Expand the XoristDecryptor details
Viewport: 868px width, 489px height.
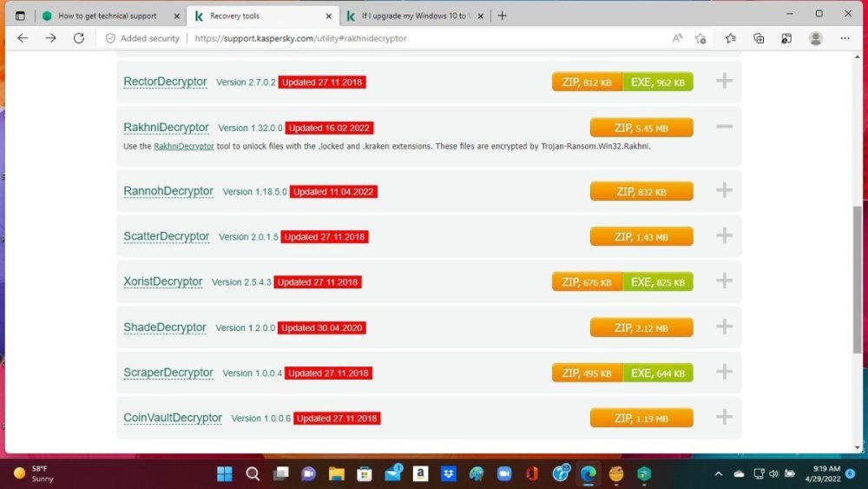coord(724,281)
